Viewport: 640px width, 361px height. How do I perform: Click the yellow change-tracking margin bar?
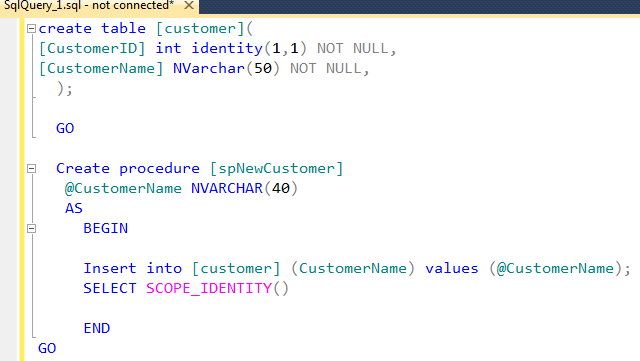22,189
